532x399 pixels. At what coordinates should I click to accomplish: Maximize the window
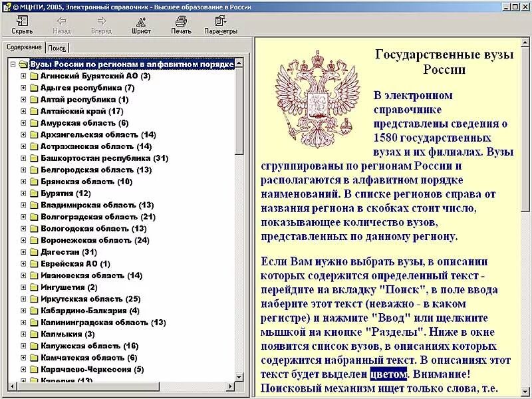(515, 7)
